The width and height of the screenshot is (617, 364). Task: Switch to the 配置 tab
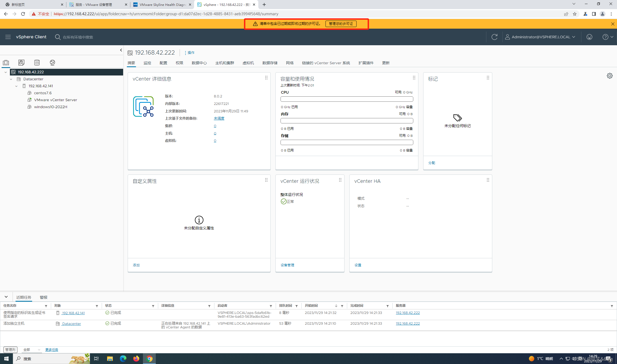click(163, 63)
